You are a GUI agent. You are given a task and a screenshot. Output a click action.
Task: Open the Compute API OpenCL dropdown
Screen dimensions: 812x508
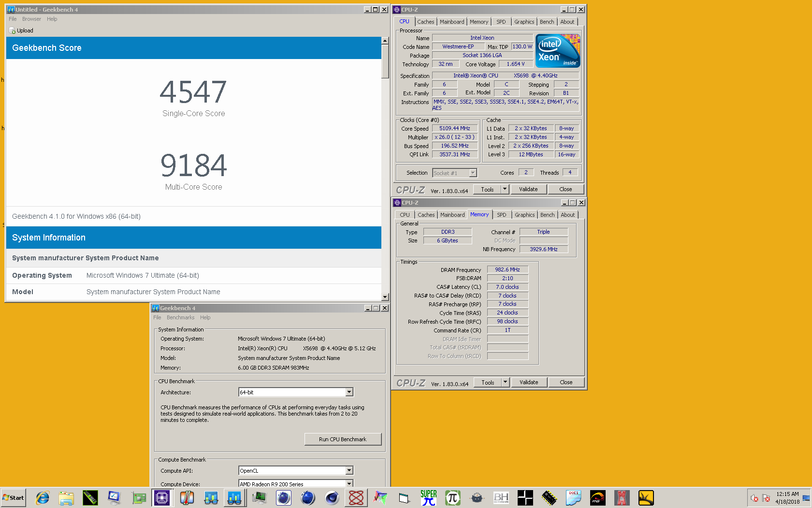coord(349,470)
